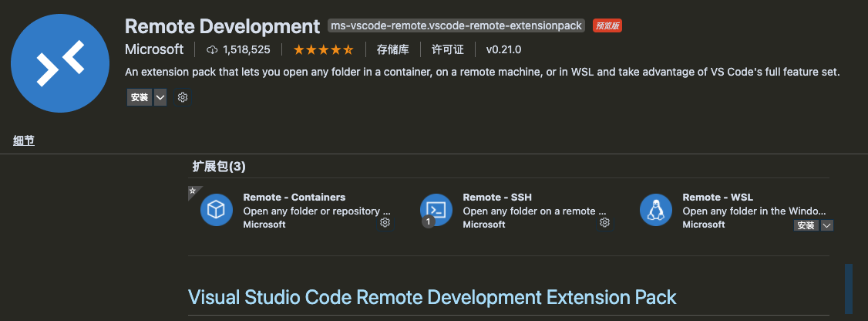Click the vertical scrollbar on the right
This screenshot has height=321, width=868.
click(x=849, y=289)
